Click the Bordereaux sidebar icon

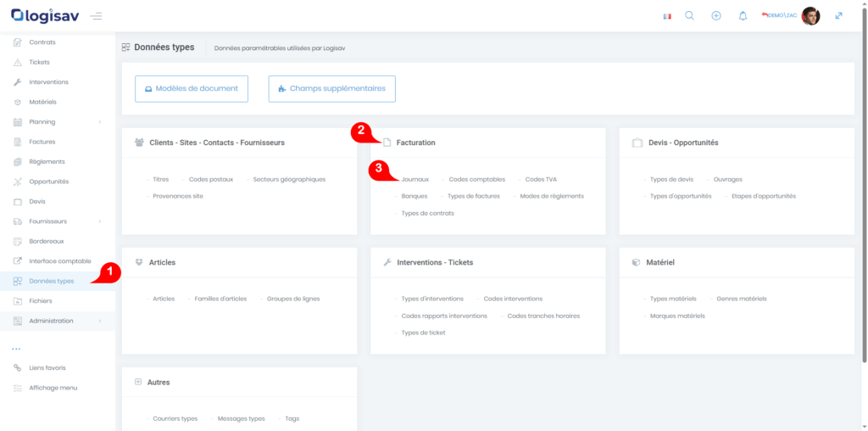coord(17,242)
